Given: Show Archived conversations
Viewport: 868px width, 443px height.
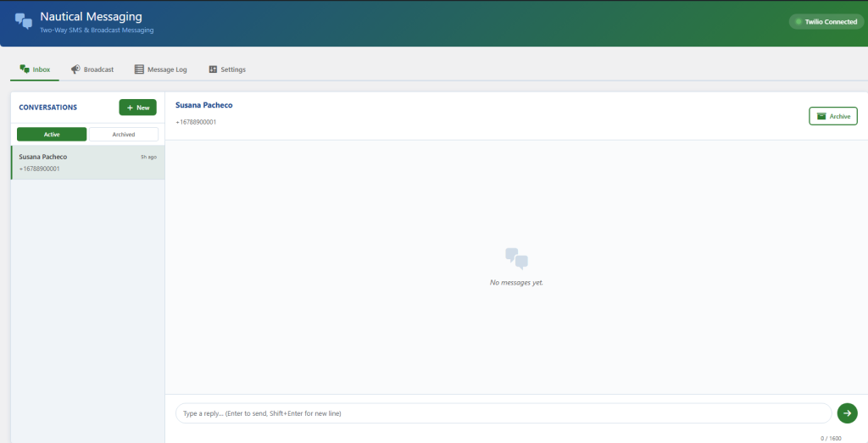Looking at the screenshot, I should pyautogui.click(x=124, y=134).
